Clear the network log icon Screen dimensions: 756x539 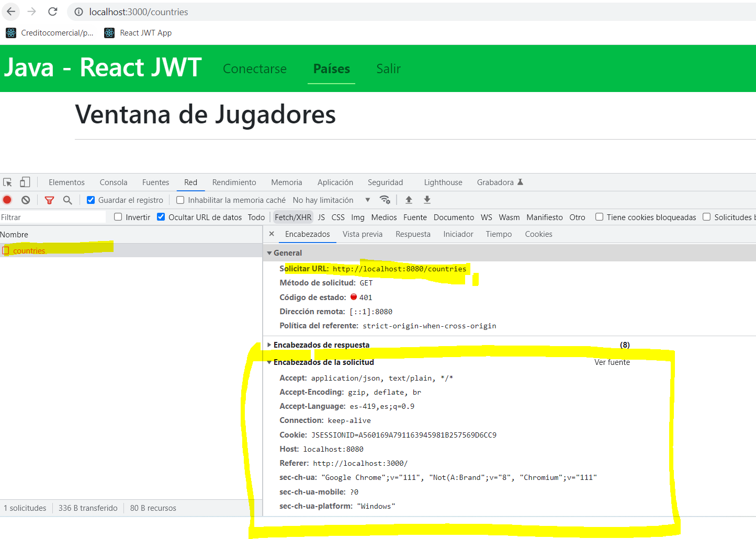[26, 200]
